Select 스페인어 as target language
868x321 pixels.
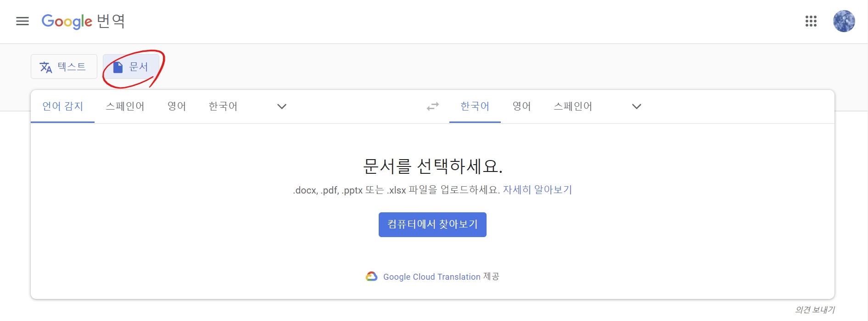[x=573, y=106]
